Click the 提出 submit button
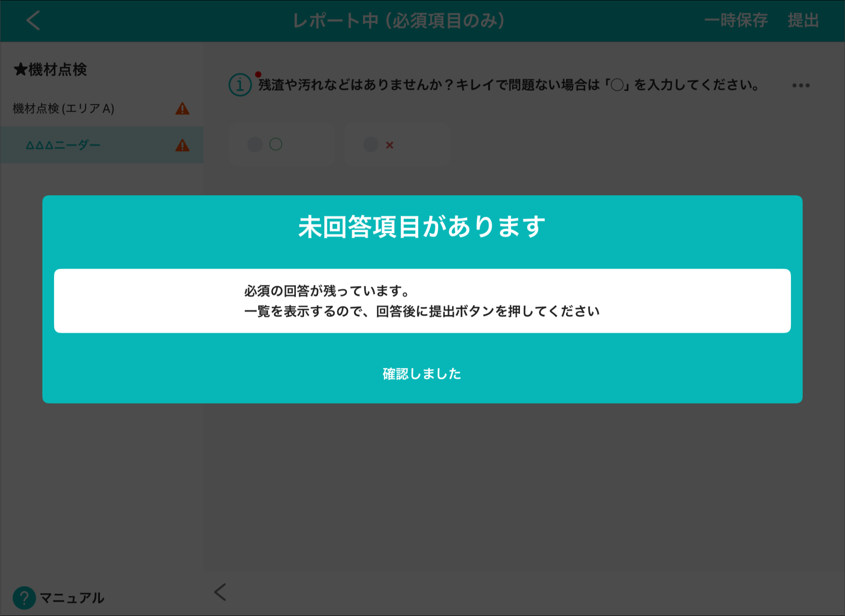 803,20
